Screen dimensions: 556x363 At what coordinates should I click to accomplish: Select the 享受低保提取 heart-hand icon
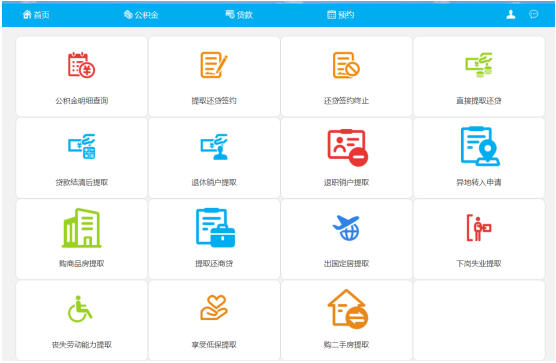click(x=214, y=308)
